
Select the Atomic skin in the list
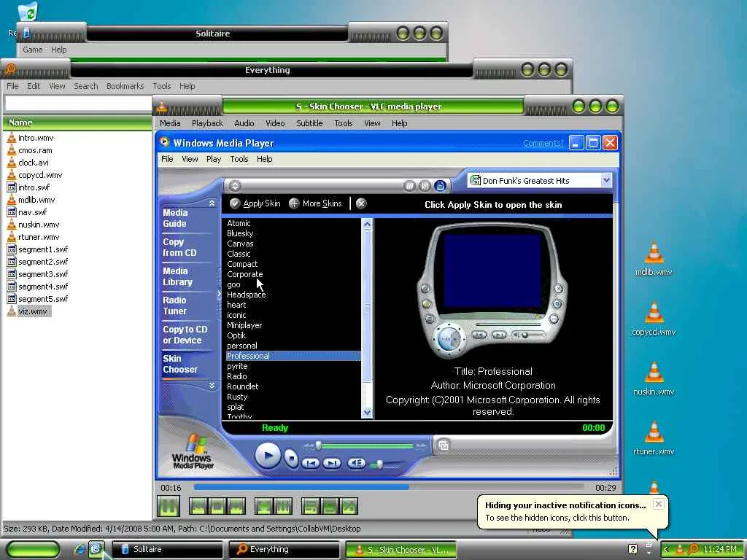[239, 223]
